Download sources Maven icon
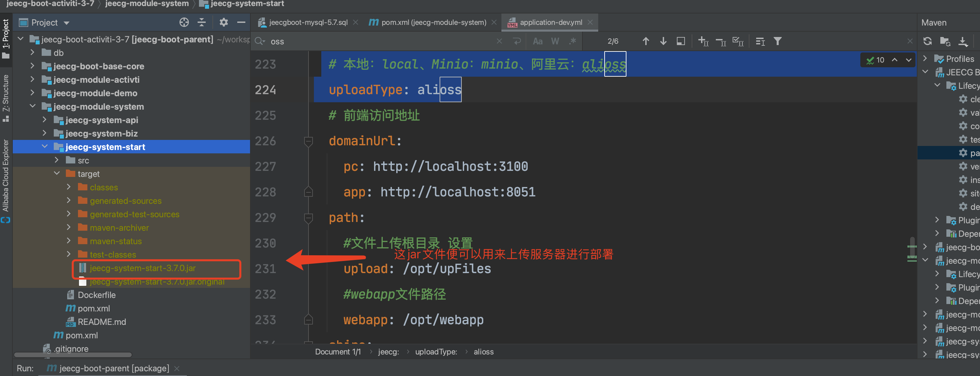This screenshot has height=376, width=980. 963,41
